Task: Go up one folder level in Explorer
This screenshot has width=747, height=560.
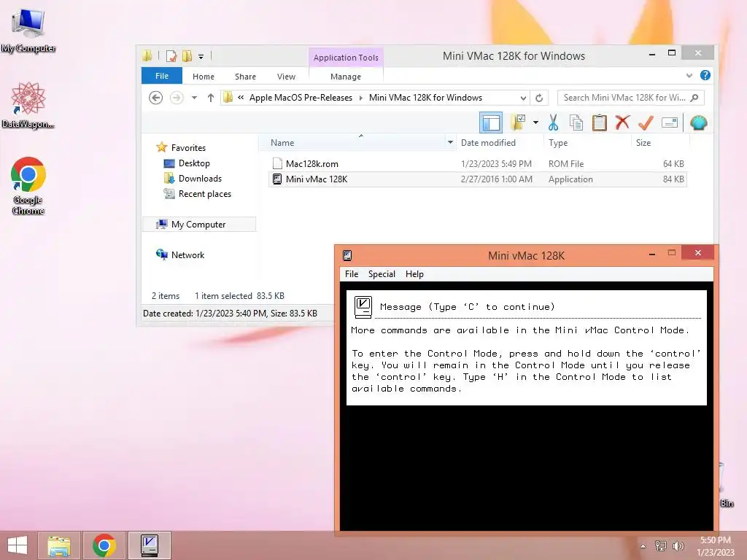Action: 211,98
